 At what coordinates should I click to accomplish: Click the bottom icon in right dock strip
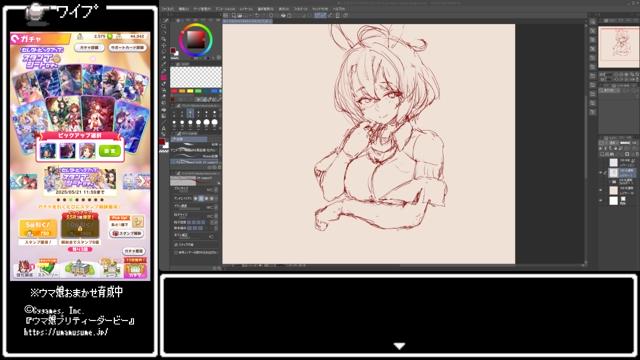(593, 111)
